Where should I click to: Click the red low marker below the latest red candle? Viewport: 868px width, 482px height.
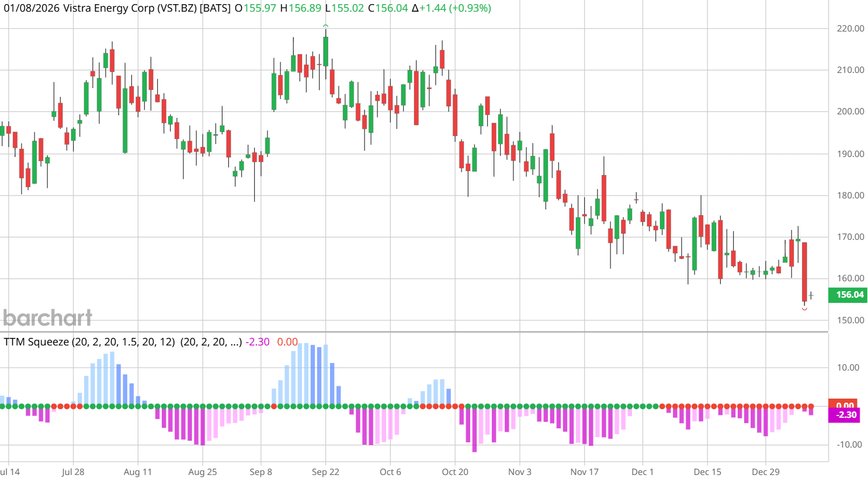point(804,308)
